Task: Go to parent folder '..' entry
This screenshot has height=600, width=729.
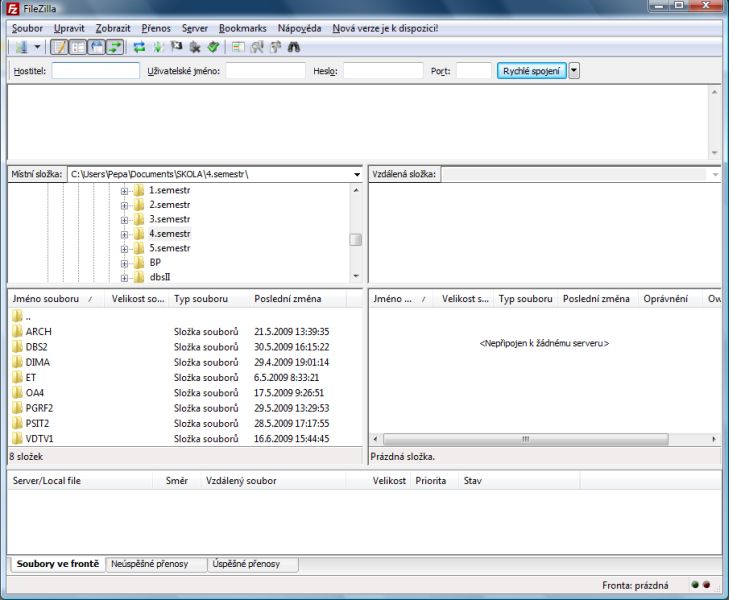Action: [21, 316]
